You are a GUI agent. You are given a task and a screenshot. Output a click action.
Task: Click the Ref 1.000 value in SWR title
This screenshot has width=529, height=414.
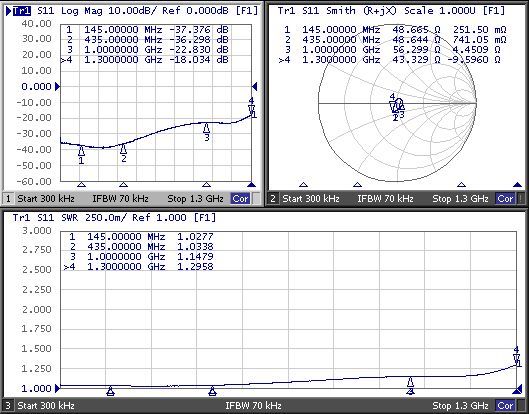pyautogui.click(x=159, y=218)
